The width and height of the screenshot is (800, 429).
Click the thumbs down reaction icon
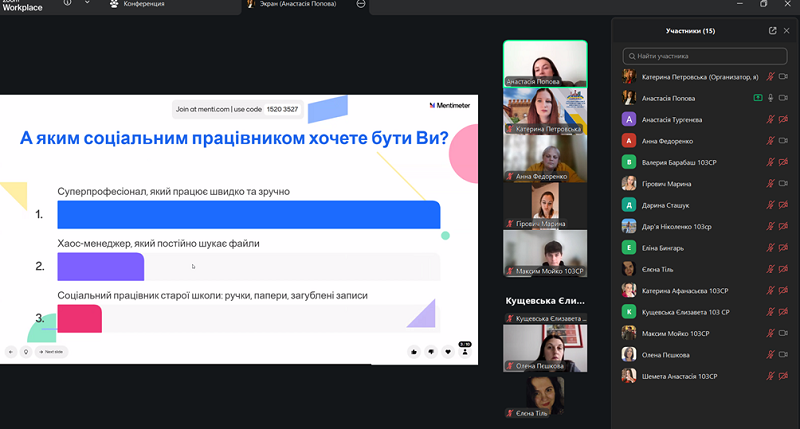click(x=430, y=351)
